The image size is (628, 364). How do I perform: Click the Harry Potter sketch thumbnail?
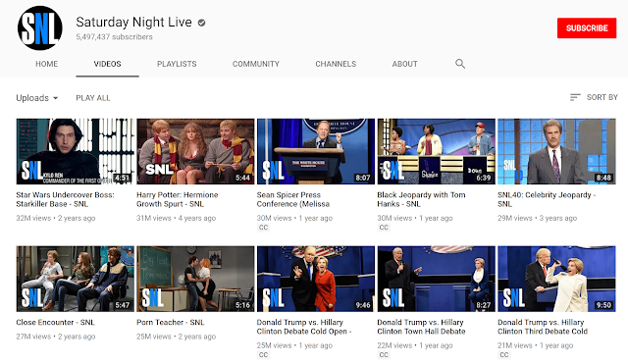tap(195, 151)
